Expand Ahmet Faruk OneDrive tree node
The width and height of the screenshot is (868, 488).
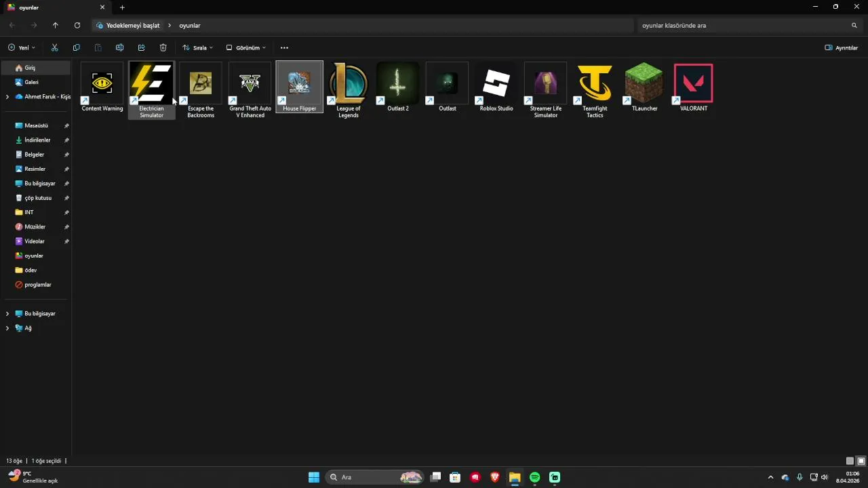click(x=7, y=97)
